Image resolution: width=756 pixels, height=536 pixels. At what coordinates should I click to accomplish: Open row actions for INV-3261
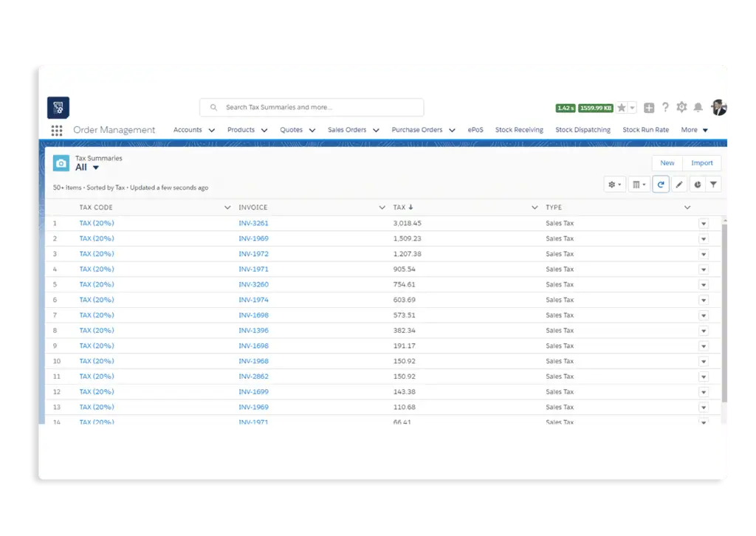pos(704,224)
